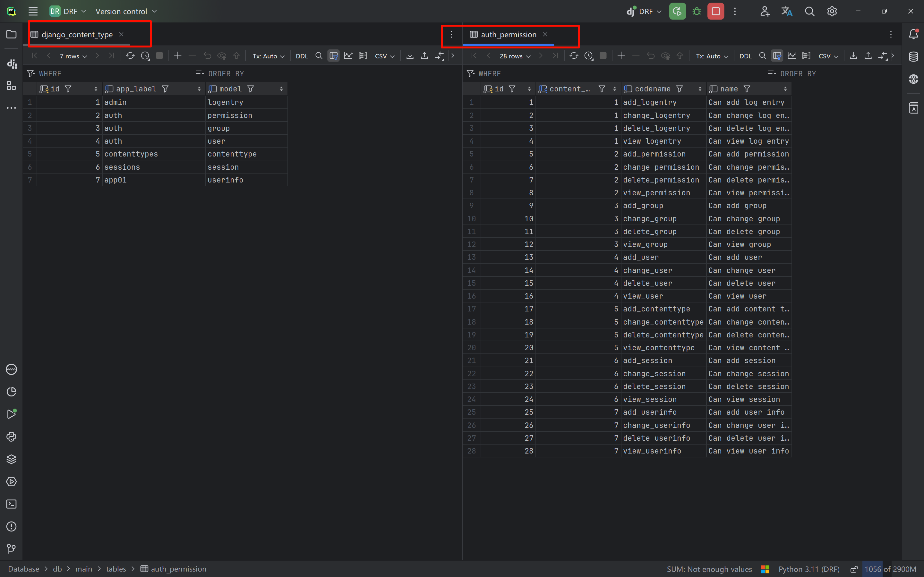Toggle filter rows view in left table toolbar
The image size is (924, 577).
click(x=333, y=56)
